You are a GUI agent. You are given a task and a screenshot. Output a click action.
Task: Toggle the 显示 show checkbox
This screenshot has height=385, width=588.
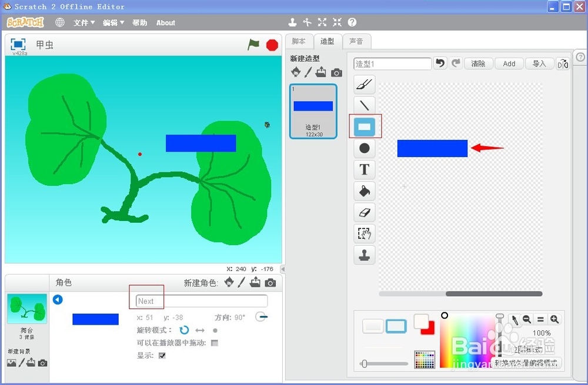point(162,356)
